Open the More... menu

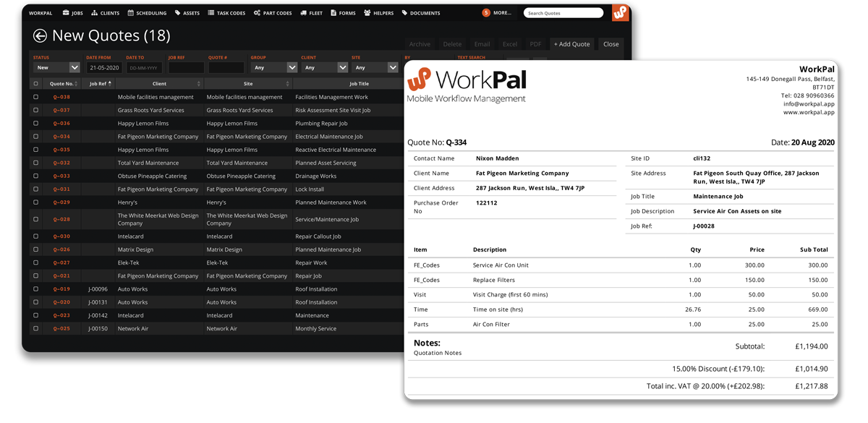click(502, 13)
